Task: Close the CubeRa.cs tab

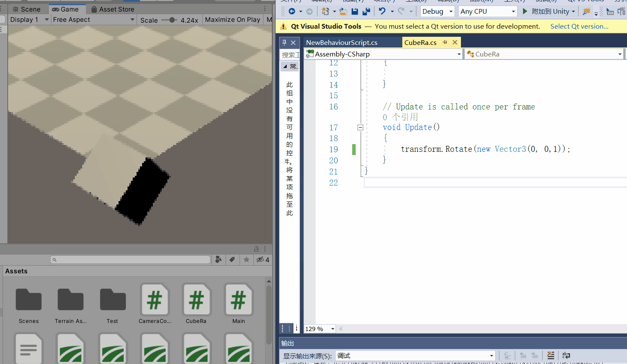Action: point(455,42)
